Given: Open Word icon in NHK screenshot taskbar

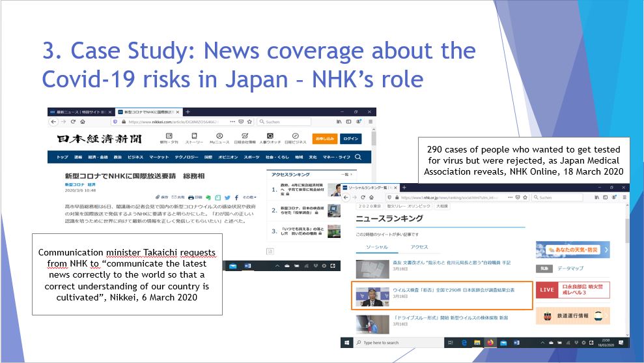Looking at the screenshot, I should click(x=516, y=342).
